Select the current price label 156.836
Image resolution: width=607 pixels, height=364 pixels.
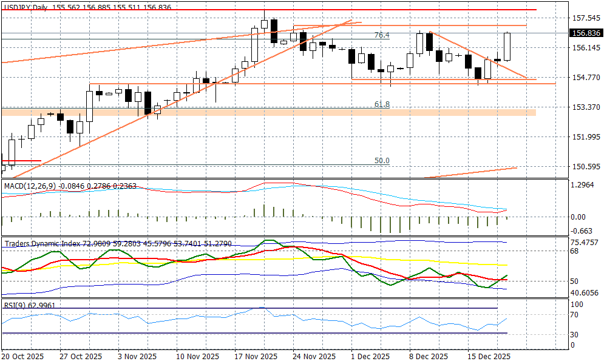586,33
